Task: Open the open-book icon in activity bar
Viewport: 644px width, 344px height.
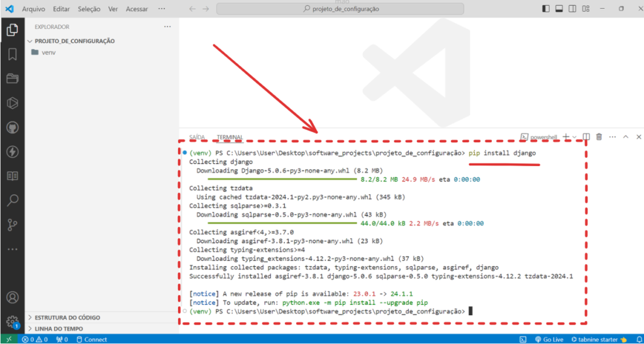Action: [13, 176]
